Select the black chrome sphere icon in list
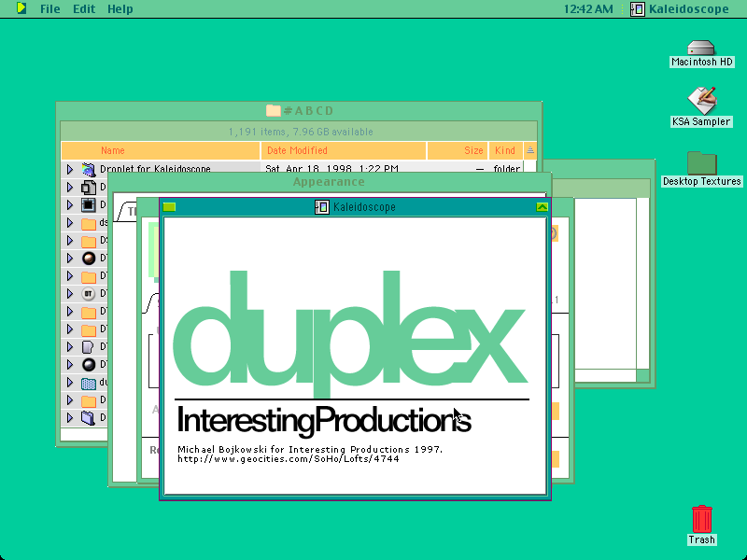This screenshot has width=747, height=560. click(x=89, y=365)
